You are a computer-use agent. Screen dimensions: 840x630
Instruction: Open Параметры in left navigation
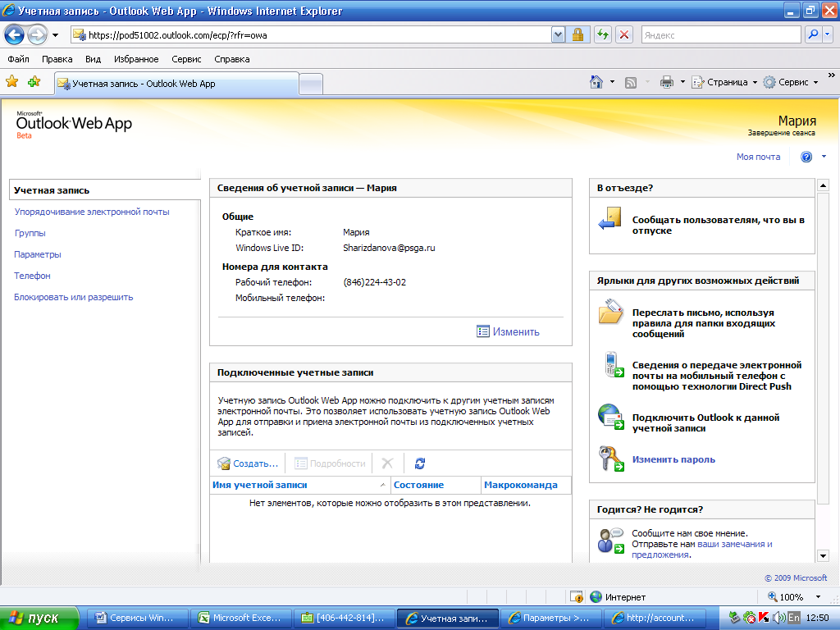pos(38,254)
